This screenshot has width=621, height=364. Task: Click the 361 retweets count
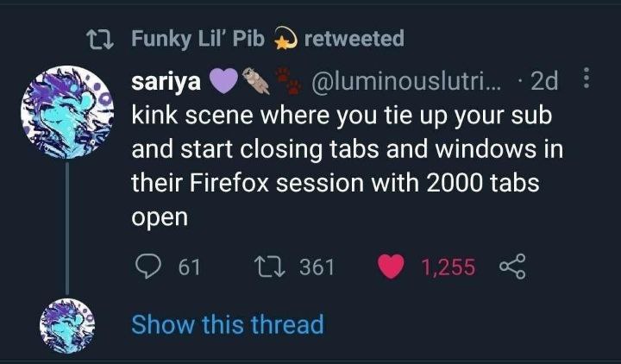[x=317, y=267]
